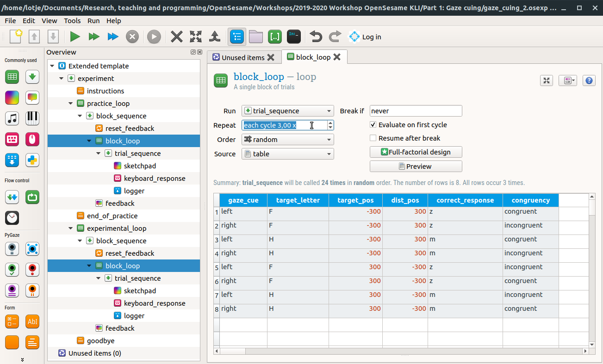
Task: Pick the sketchpad item from toolbox
Action: click(x=12, y=98)
